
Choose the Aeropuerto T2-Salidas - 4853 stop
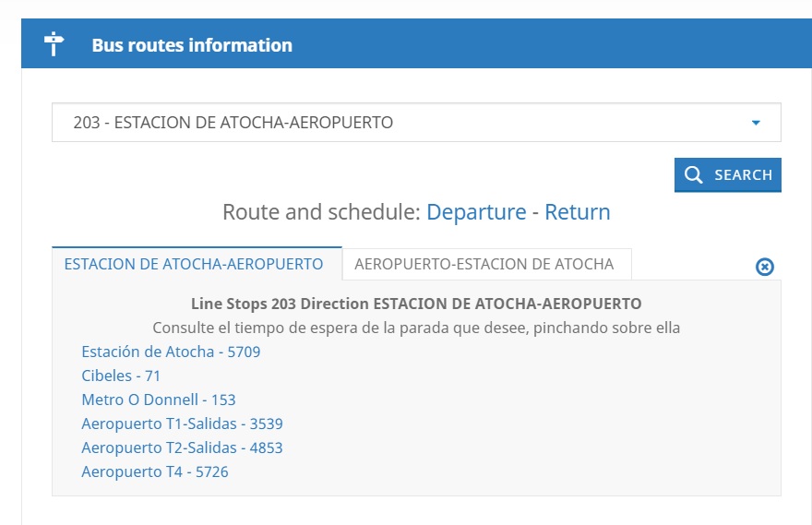[182, 447]
